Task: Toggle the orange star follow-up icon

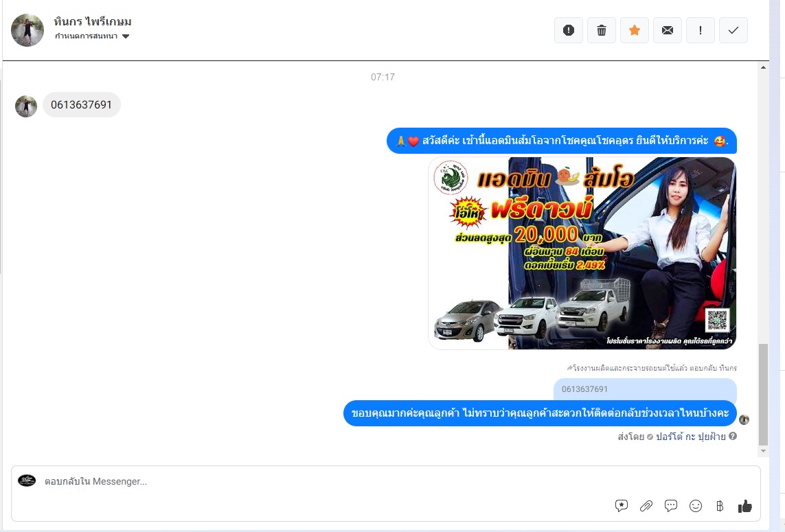Action: (635, 30)
